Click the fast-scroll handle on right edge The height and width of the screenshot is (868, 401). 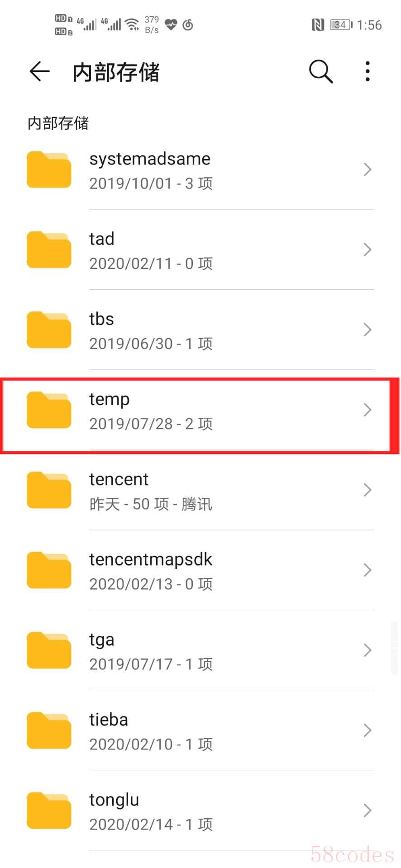tap(395, 647)
